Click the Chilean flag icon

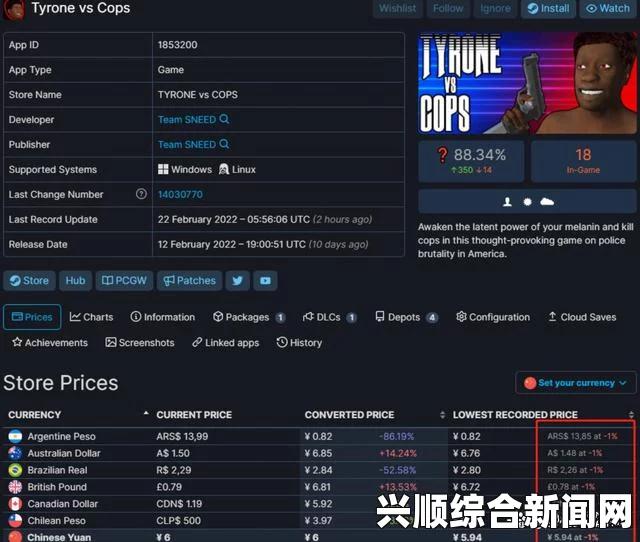click(x=15, y=521)
